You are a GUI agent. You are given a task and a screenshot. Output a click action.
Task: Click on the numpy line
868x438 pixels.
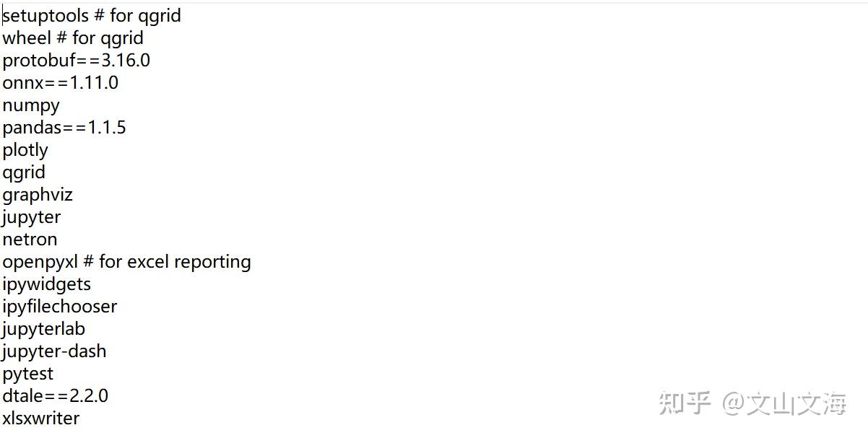pyautogui.click(x=31, y=105)
